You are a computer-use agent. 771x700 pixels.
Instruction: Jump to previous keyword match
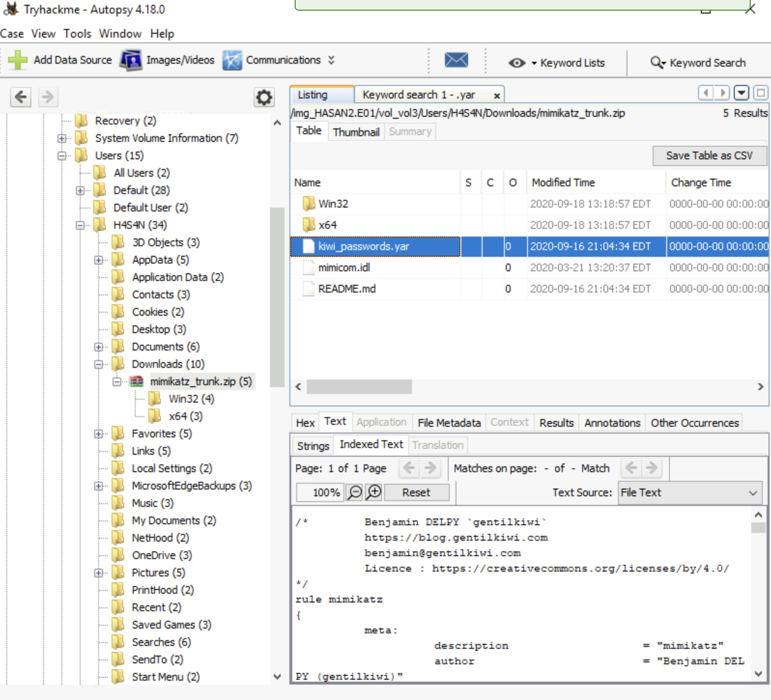coord(631,468)
